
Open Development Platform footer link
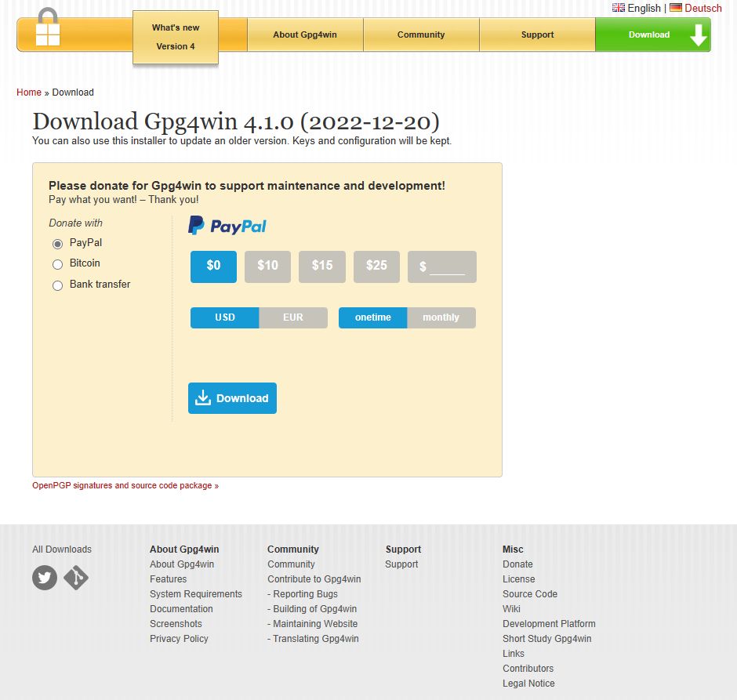tap(549, 624)
